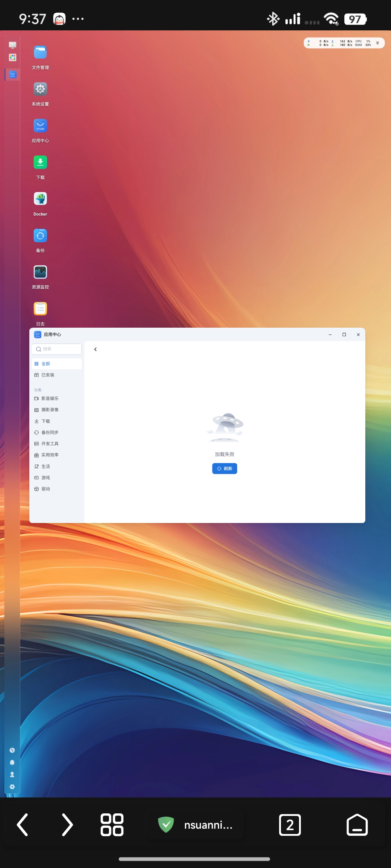This screenshot has width=391, height=868.
Task: Open the browser tabs counter showing 2
Action: [290, 825]
